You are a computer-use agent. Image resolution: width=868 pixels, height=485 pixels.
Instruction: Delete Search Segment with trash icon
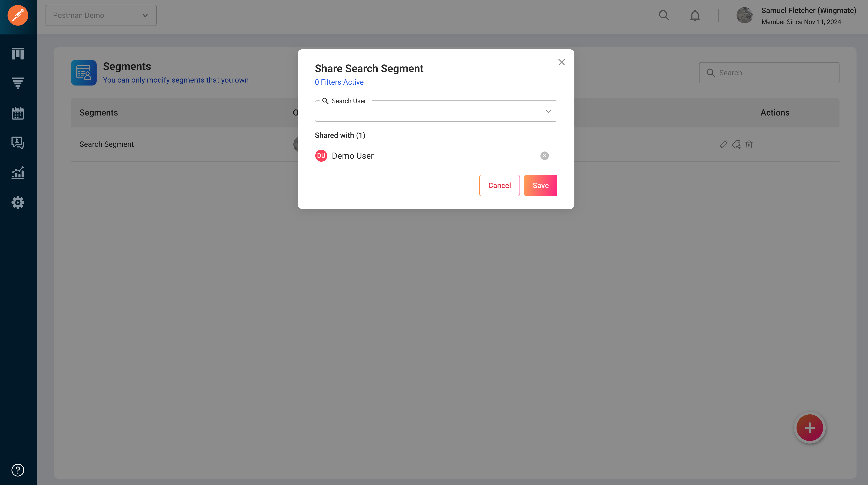point(749,144)
